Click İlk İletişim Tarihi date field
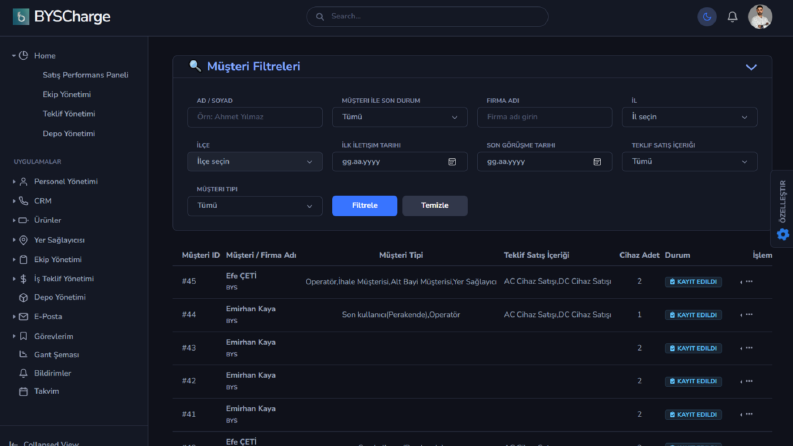Viewport: 793px width, 446px height. tap(400, 162)
